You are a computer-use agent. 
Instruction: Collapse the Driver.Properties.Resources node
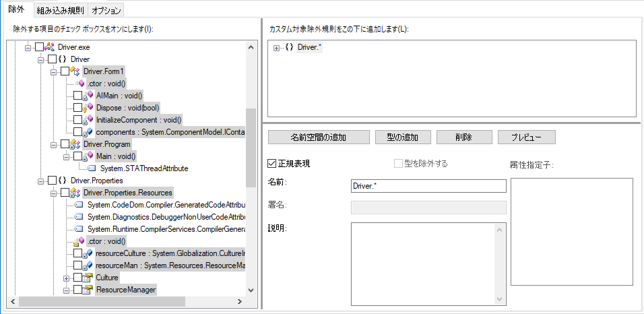click(53, 193)
